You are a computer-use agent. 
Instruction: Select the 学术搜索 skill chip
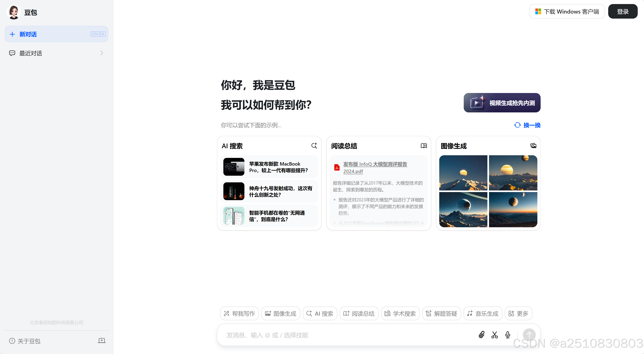point(400,313)
